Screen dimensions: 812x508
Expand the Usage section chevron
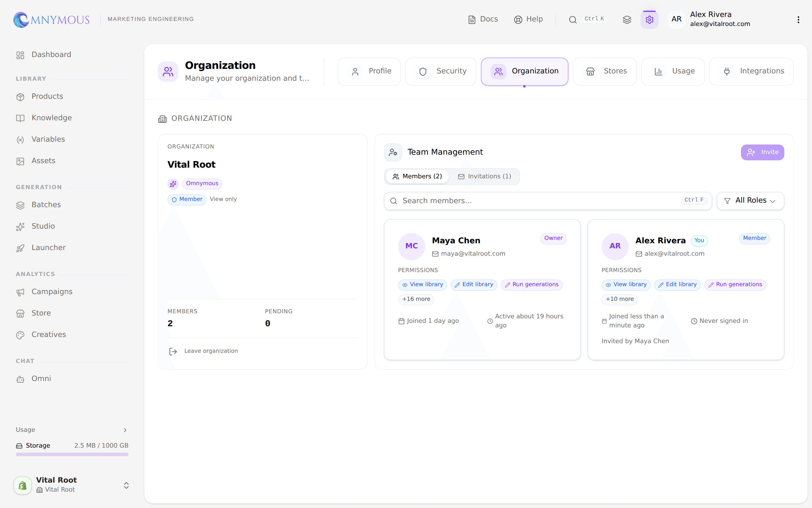click(125, 430)
